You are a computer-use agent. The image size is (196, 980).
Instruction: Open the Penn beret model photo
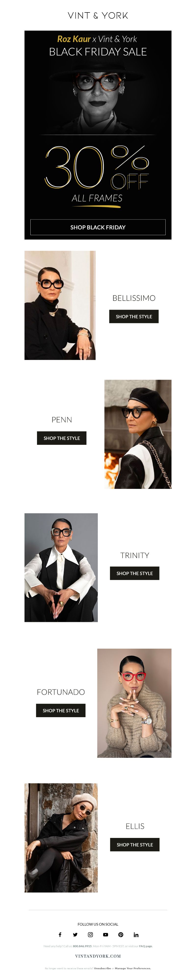point(138,434)
